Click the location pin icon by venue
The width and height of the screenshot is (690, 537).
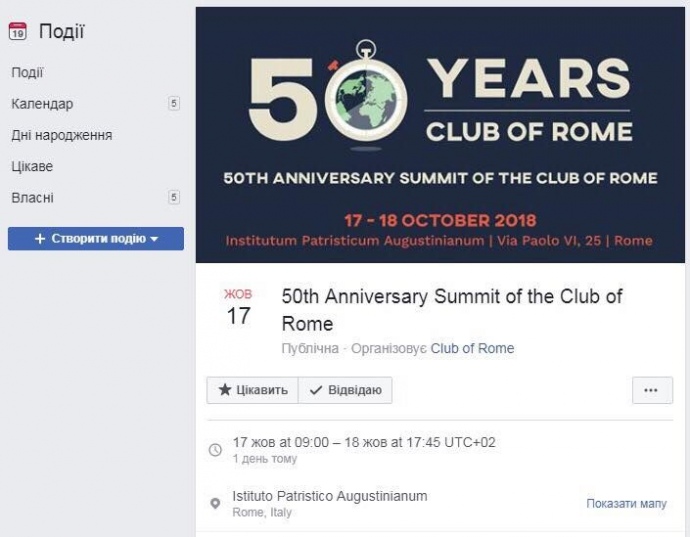[x=215, y=503]
